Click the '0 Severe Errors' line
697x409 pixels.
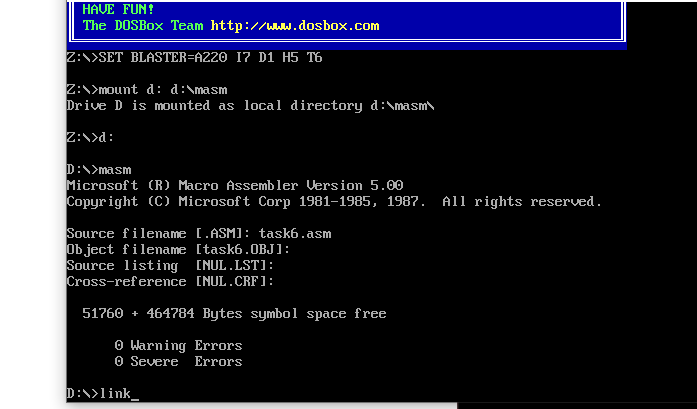tap(178, 361)
